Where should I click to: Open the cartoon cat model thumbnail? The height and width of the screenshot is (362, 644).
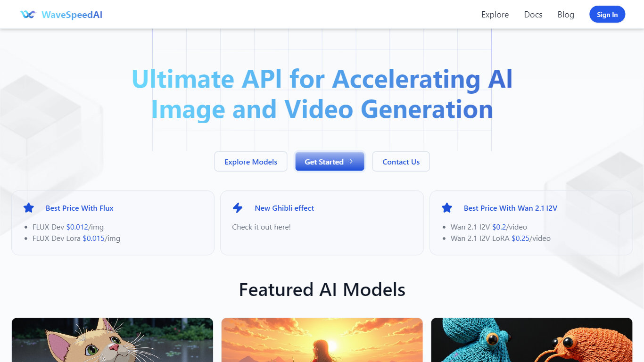(112, 340)
